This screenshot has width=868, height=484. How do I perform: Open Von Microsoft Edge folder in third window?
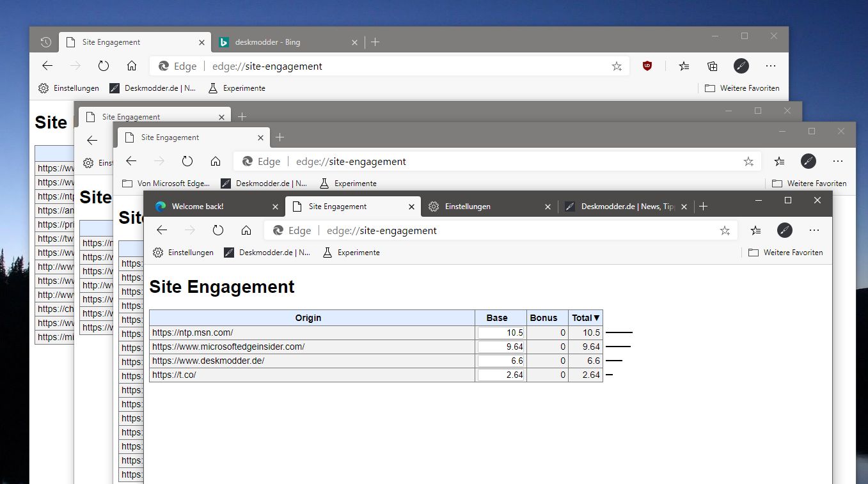coord(166,183)
